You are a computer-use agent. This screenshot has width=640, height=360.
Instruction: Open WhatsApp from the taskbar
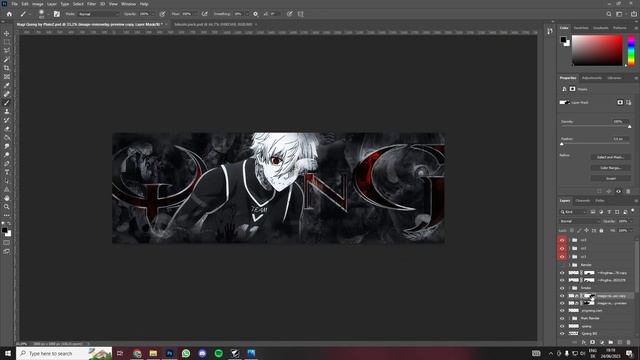pyautogui.click(x=186, y=353)
